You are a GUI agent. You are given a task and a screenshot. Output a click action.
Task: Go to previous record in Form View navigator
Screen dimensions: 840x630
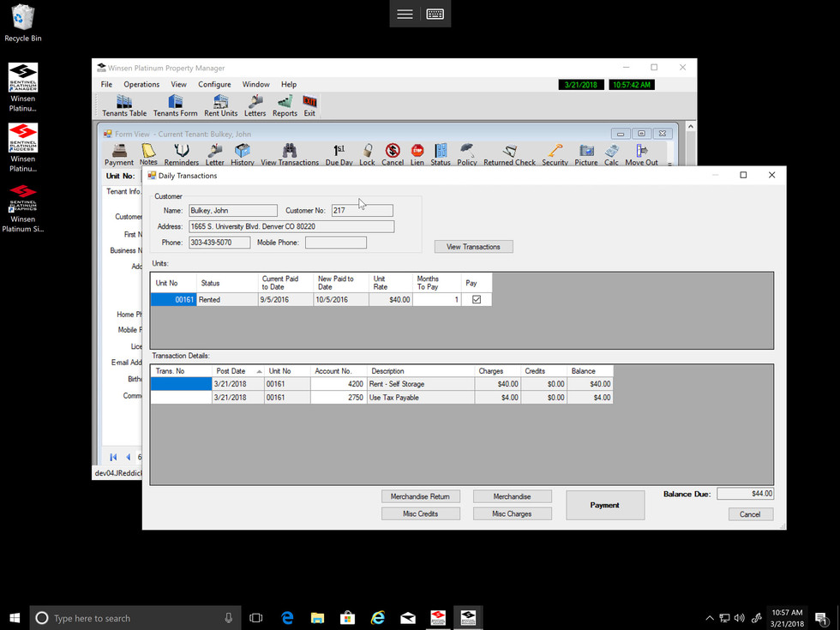tap(128, 457)
